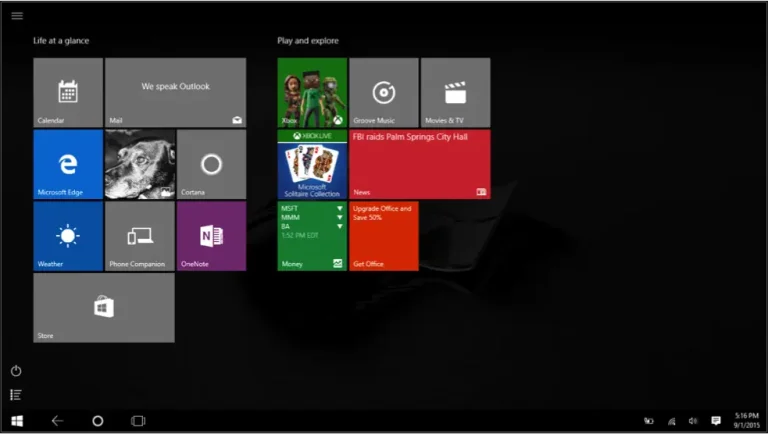768x434 pixels.
Task: Click the Life at a glance heading
Action: click(x=61, y=41)
